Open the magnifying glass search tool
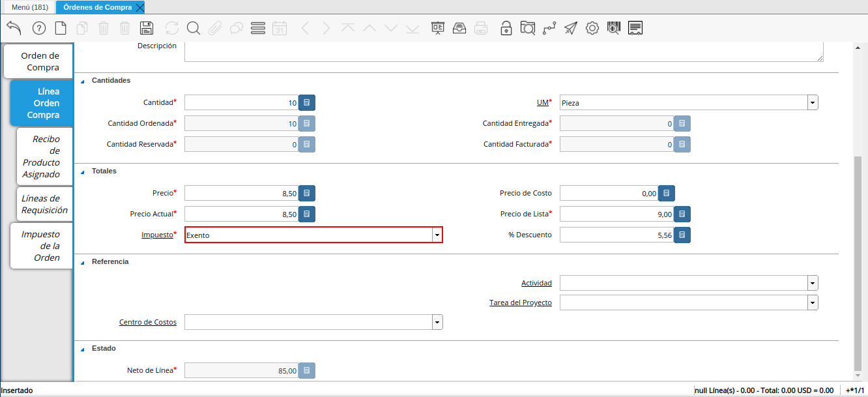 (194, 28)
